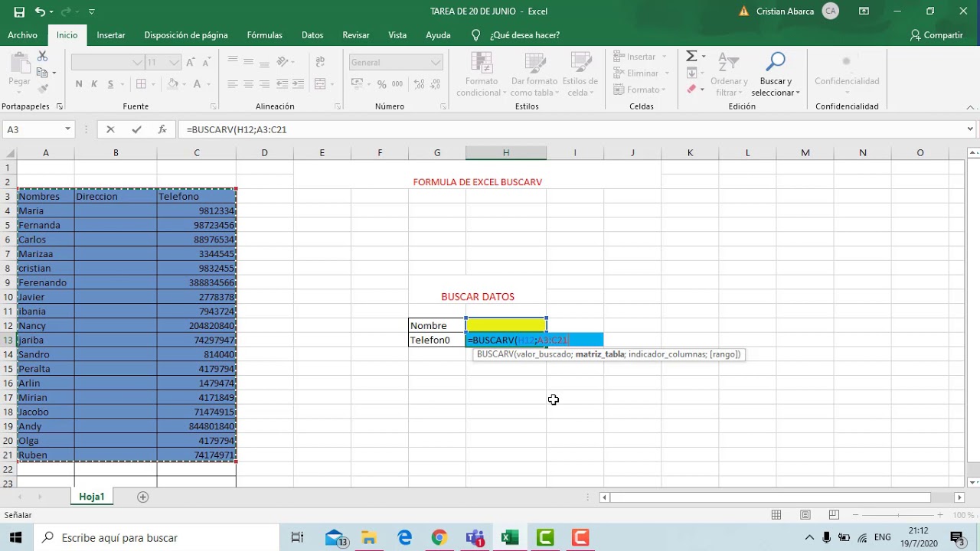This screenshot has width=980, height=551.
Task: Open the Windows Start menu
Action: pyautogui.click(x=15, y=537)
